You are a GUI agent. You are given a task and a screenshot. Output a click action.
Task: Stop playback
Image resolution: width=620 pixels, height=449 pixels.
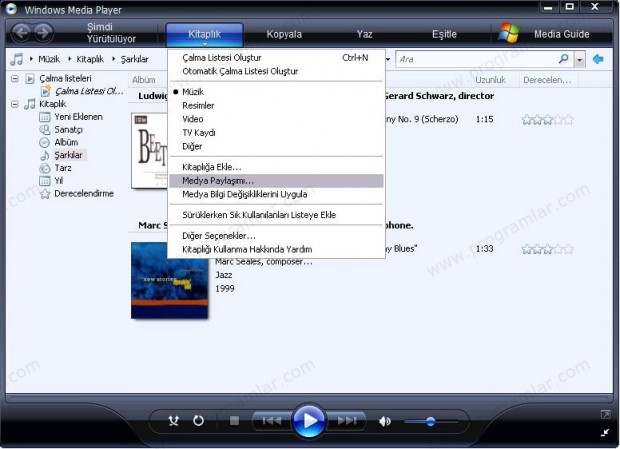coord(234,421)
